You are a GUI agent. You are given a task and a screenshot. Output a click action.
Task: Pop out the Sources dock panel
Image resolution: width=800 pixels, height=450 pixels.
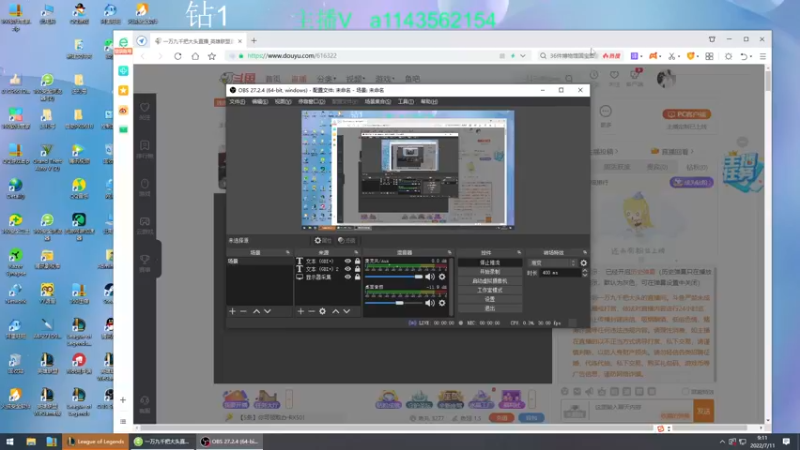356,253
